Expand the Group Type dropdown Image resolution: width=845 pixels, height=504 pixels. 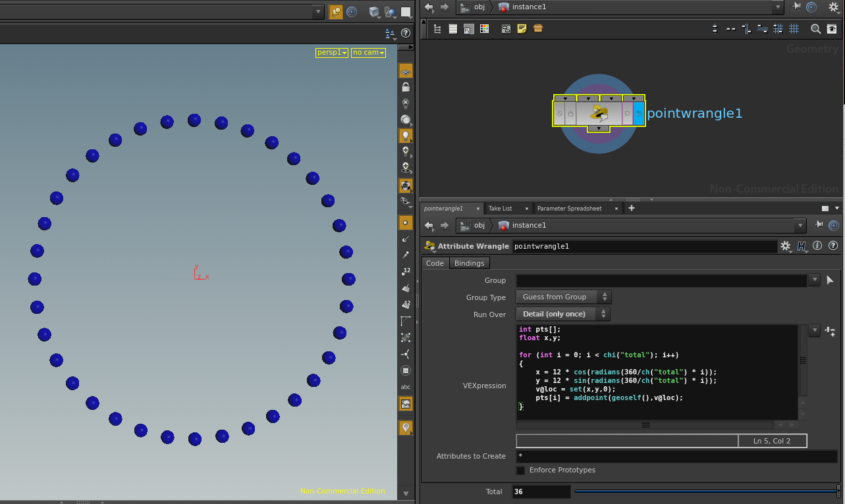coord(562,297)
